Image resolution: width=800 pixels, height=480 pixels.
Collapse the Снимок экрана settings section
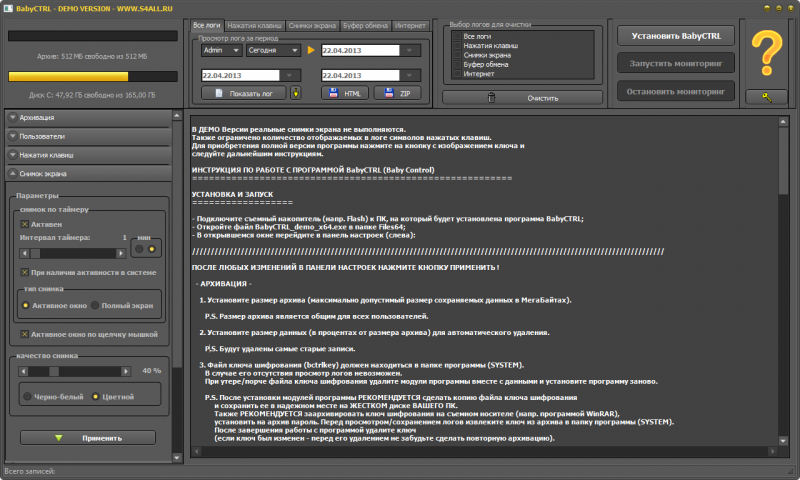click(89, 174)
